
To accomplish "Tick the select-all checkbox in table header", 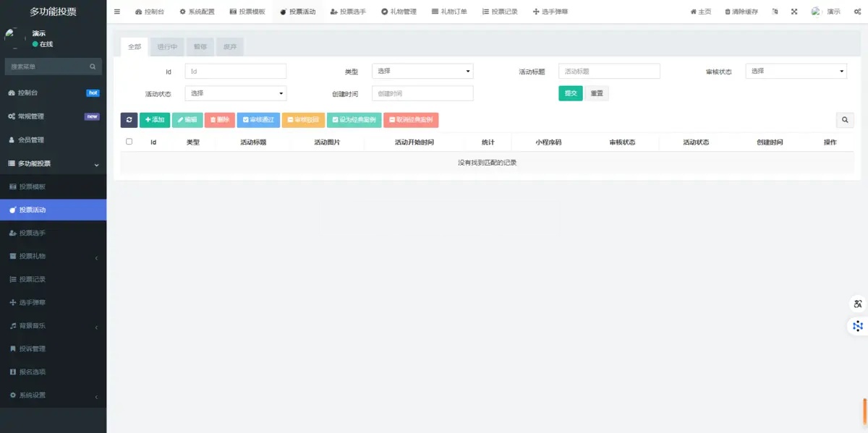I will point(129,142).
